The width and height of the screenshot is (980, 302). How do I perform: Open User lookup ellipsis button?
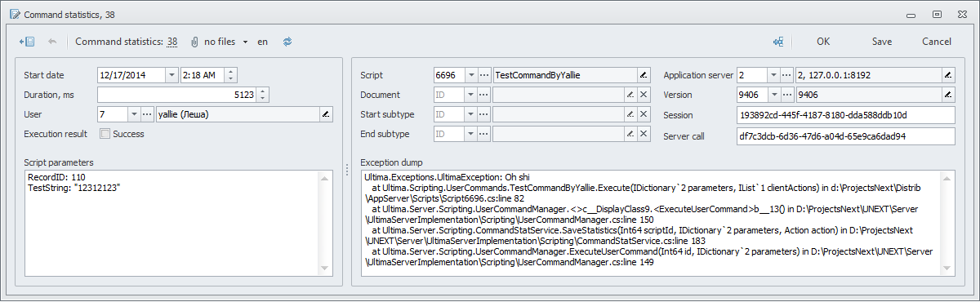pos(147,114)
